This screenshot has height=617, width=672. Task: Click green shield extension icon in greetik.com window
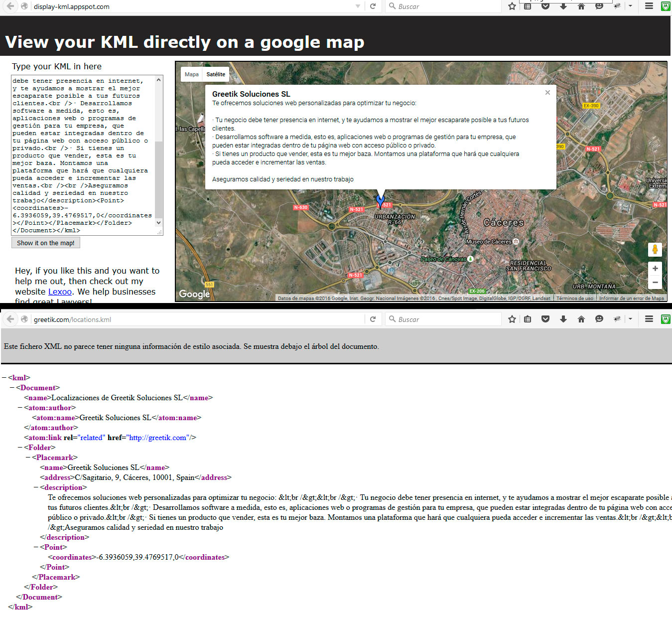666,319
